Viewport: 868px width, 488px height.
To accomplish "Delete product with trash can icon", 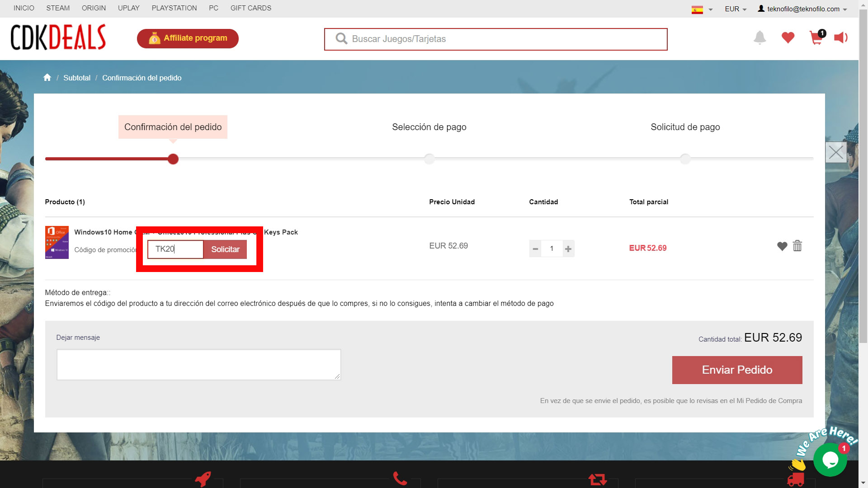I will click(x=797, y=246).
